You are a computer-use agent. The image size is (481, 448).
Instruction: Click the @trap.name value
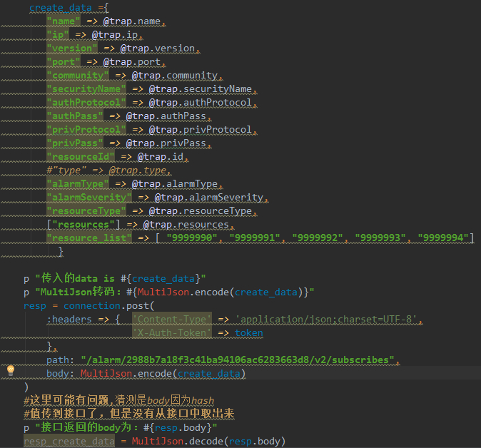click(132, 21)
